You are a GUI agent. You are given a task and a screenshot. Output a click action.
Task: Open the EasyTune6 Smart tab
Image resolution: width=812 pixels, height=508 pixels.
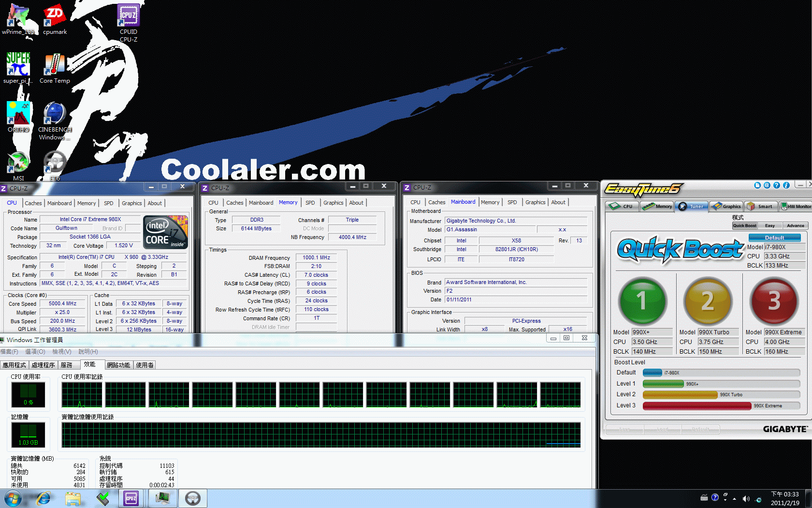[x=761, y=206]
